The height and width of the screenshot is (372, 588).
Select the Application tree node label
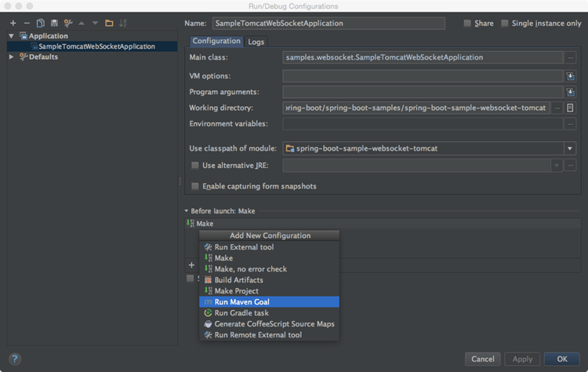pyautogui.click(x=49, y=36)
